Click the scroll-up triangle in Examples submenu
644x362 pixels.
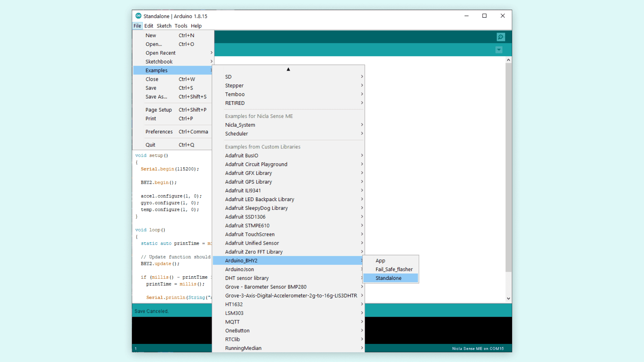click(288, 69)
